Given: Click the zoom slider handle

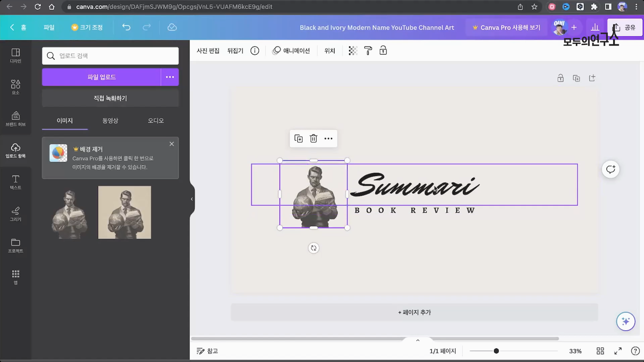Looking at the screenshot, I should pyautogui.click(x=496, y=351).
